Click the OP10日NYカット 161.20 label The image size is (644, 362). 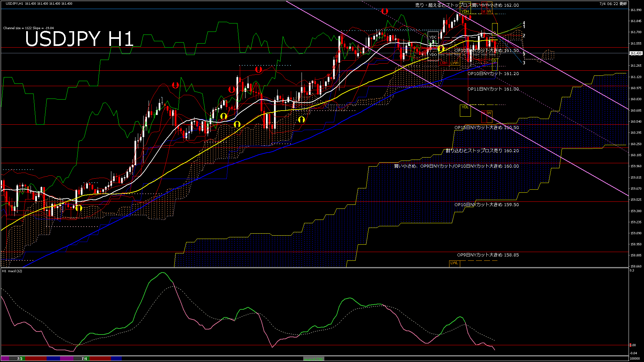click(493, 74)
